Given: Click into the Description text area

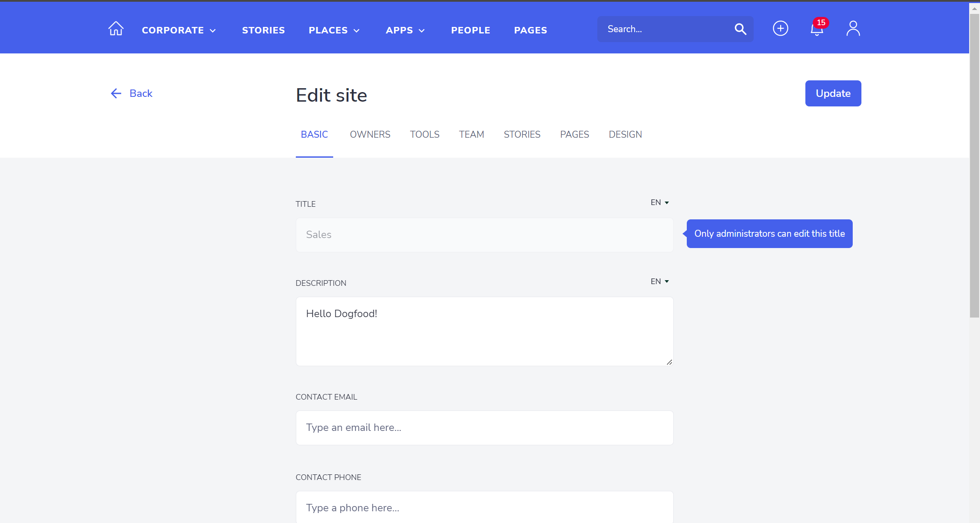Looking at the screenshot, I should tap(485, 331).
